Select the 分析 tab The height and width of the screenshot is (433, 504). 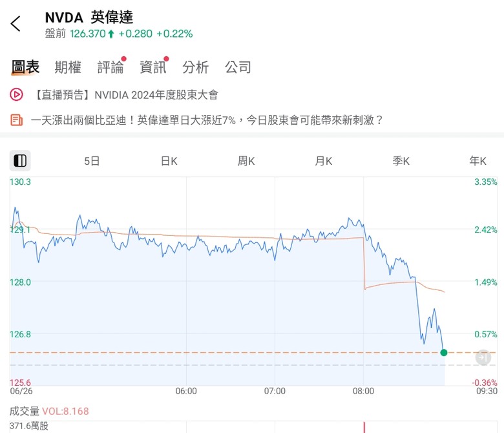(195, 67)
